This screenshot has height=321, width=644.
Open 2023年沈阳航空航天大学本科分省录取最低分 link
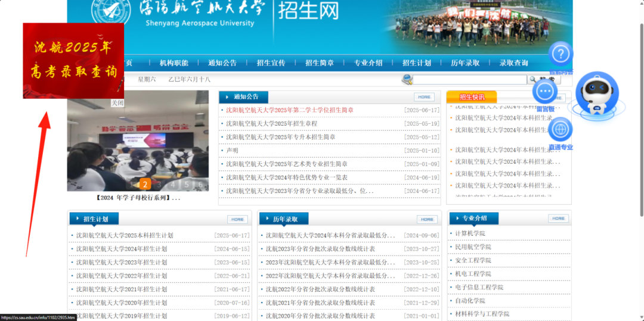point(330,263)
